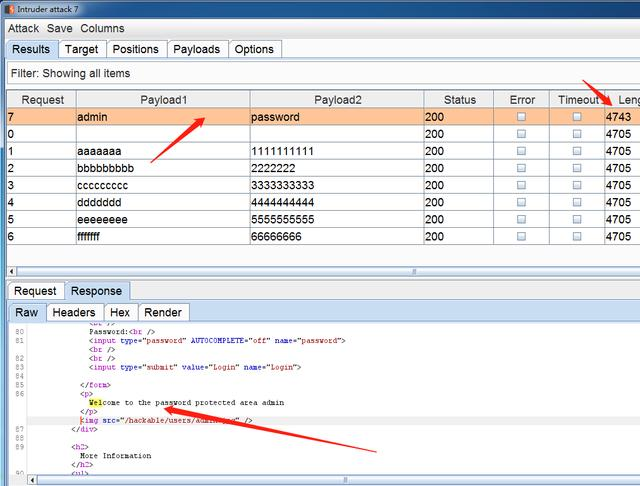Click the 66666666 Payload2 cell

point(337,237)
